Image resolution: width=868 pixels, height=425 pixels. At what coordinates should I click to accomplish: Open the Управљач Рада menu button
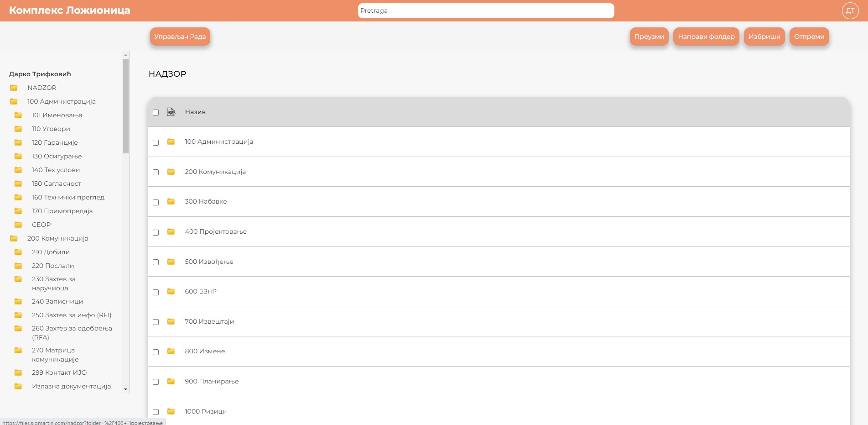pos(180,37)
